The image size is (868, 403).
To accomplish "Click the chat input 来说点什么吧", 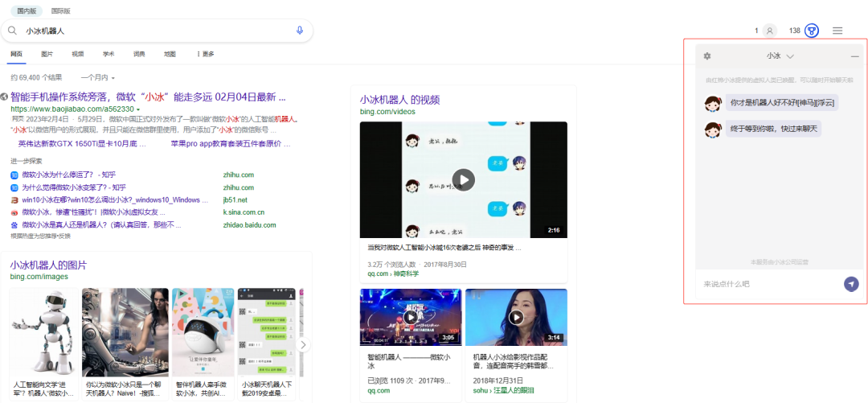I will 769,284.
